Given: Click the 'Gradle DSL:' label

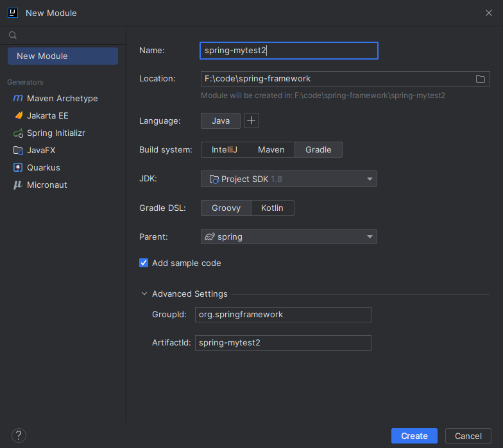Looking at the screenshot, I should [x=162, y=208].
